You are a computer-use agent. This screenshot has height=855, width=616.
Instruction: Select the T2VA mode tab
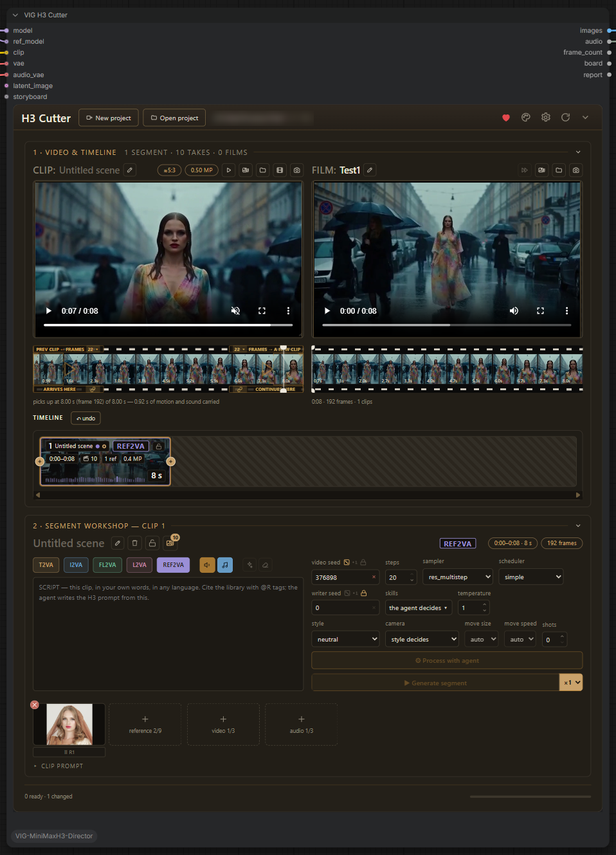(46, 565)
